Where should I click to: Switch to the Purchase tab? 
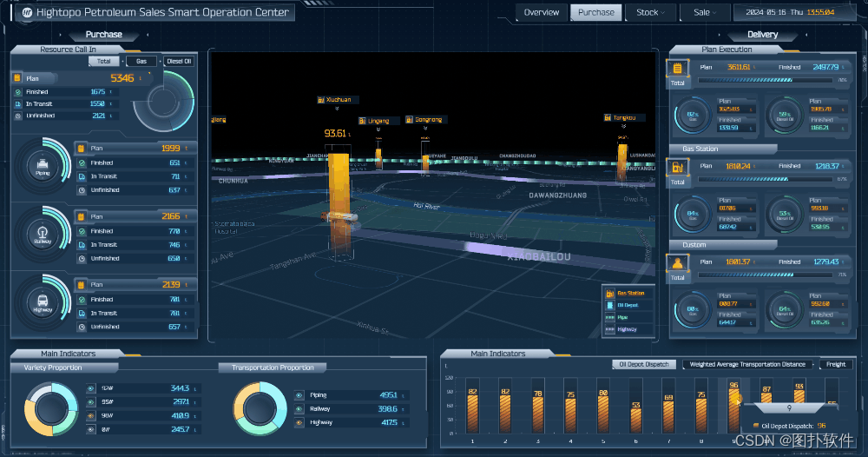coord(596,12)
